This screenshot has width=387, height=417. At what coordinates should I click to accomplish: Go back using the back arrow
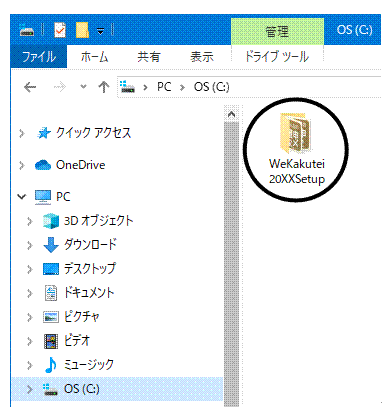click(30, 87)
